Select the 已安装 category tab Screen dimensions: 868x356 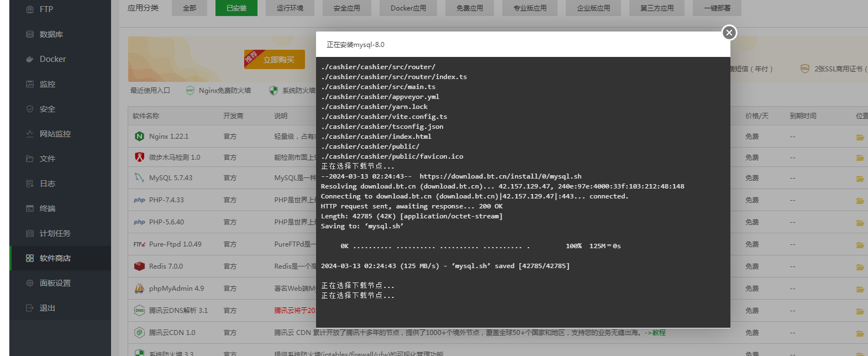pyautogui.click(x=236, y=8)
